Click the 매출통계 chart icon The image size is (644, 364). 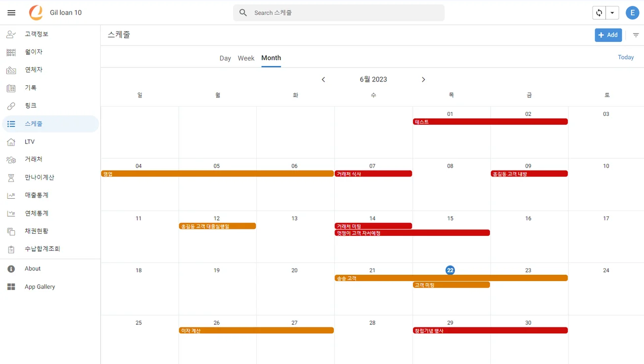[11, 196]
